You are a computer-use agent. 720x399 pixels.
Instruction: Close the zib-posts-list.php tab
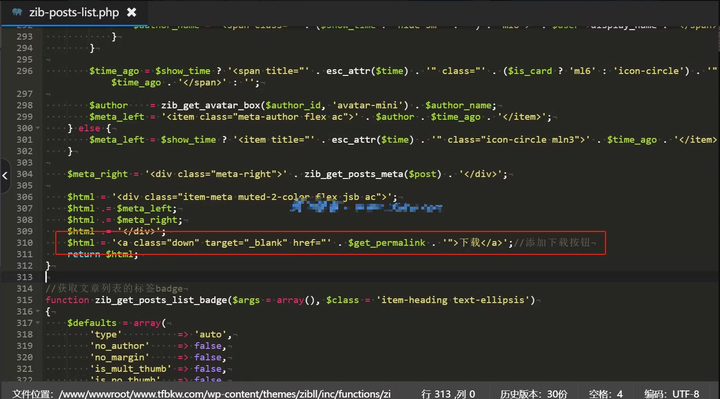132,12
